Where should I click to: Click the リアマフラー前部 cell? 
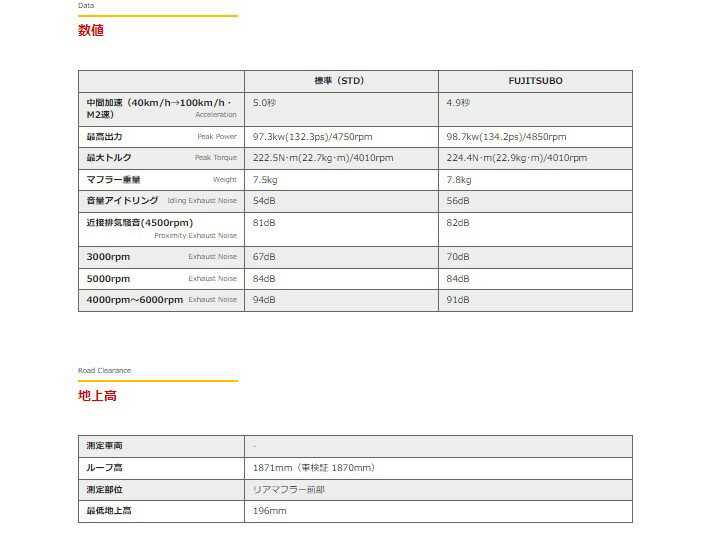[x=288, y=489]
